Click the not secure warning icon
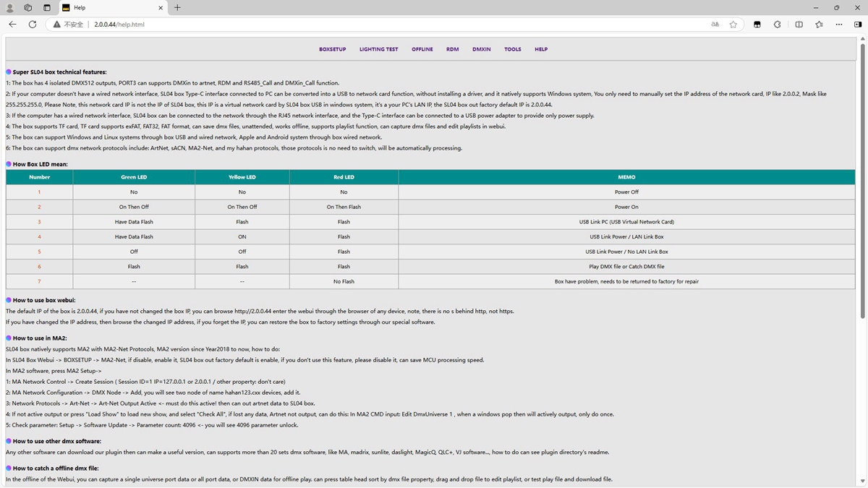 58,24
